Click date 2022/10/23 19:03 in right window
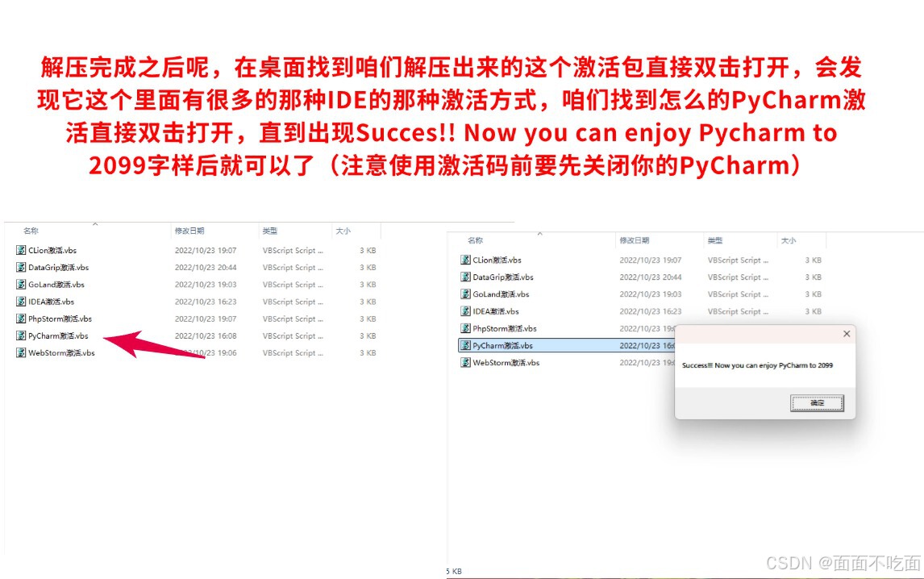 pos(651,294)
